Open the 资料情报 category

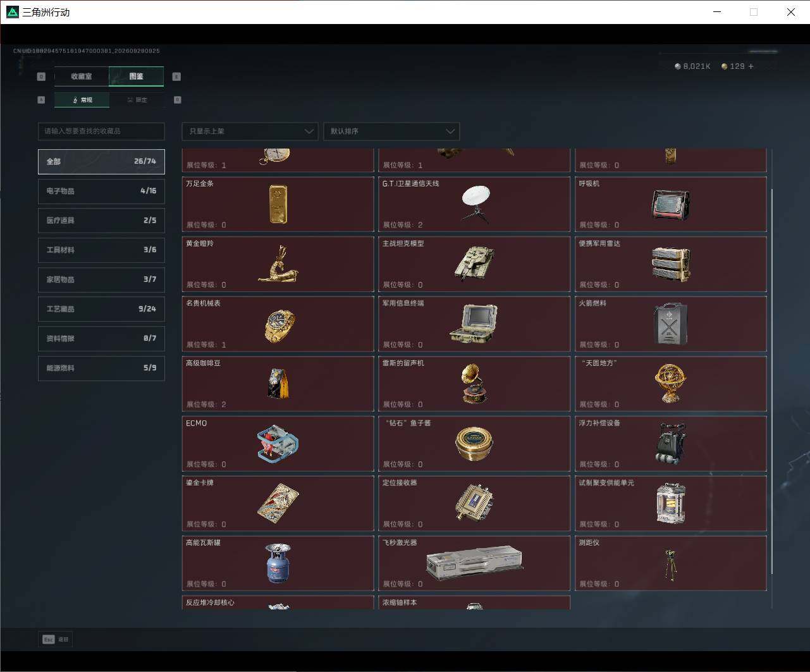pos(101,338)
